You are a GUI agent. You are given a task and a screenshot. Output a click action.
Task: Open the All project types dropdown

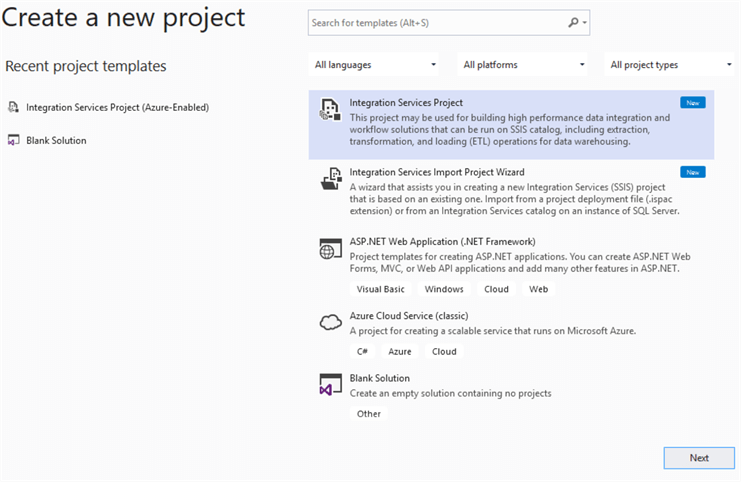[x=671, y=65]
